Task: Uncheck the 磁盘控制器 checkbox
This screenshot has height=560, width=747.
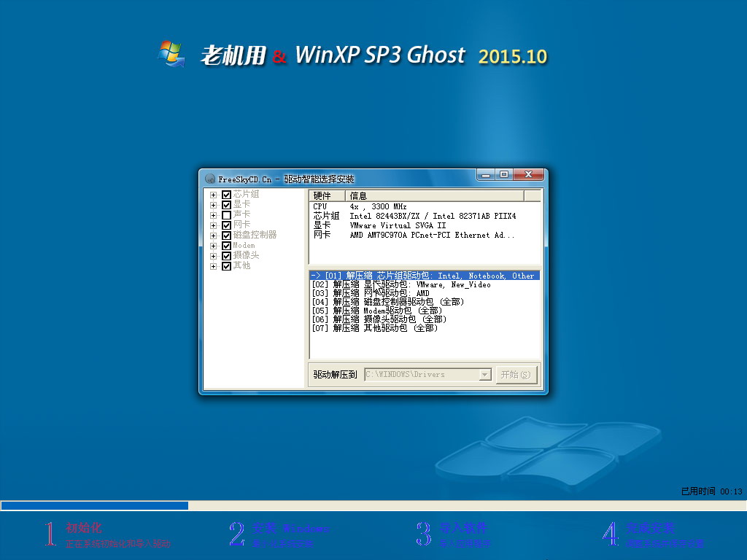Action: click(227, 236)
